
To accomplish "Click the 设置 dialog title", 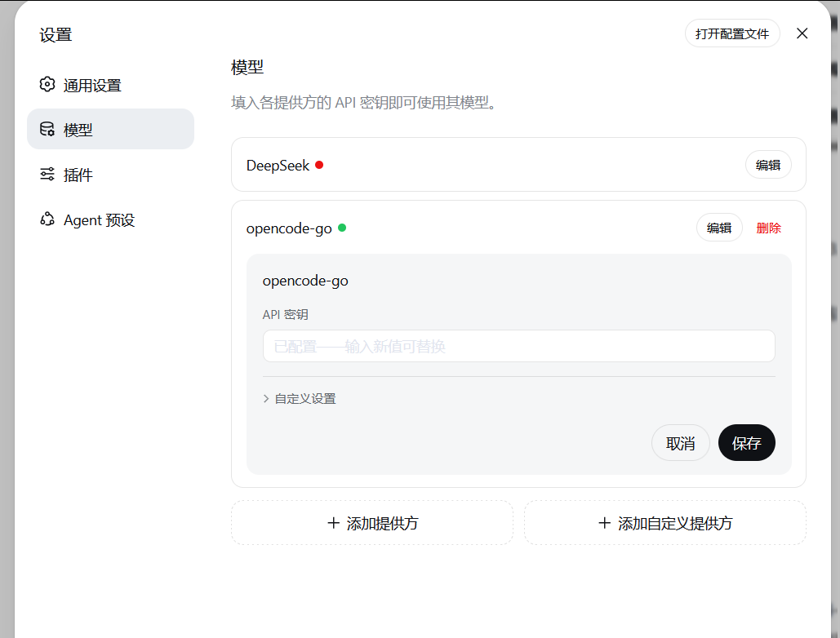I will pos(56,35).
